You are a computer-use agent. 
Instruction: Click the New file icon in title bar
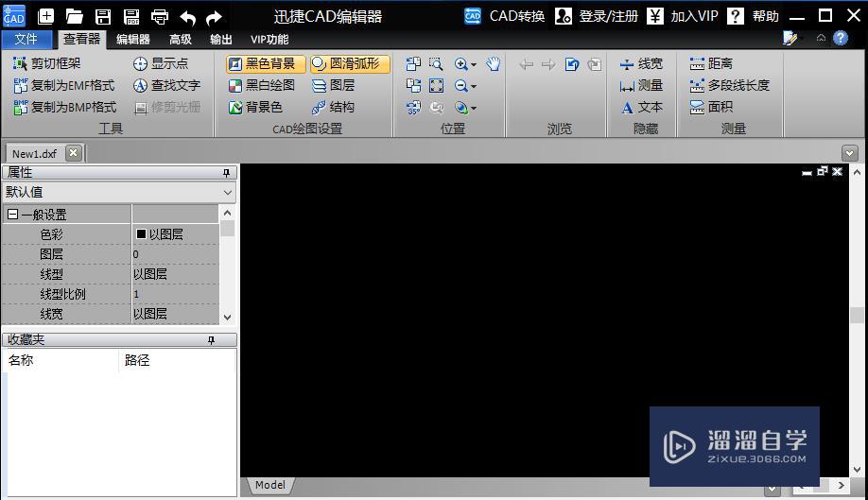pyautogui.click(x=46, y=17)
